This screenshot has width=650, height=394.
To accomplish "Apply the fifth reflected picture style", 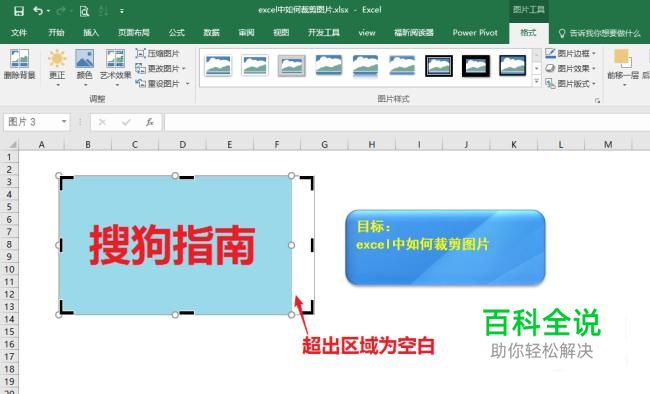I will click(365, 66).
